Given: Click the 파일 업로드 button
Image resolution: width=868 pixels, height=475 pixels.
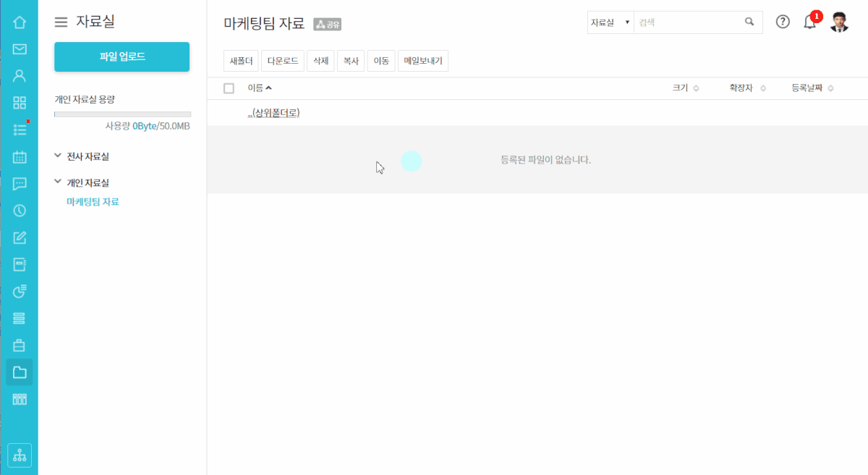Looking at the screenshot, I should tap(122, 56).
